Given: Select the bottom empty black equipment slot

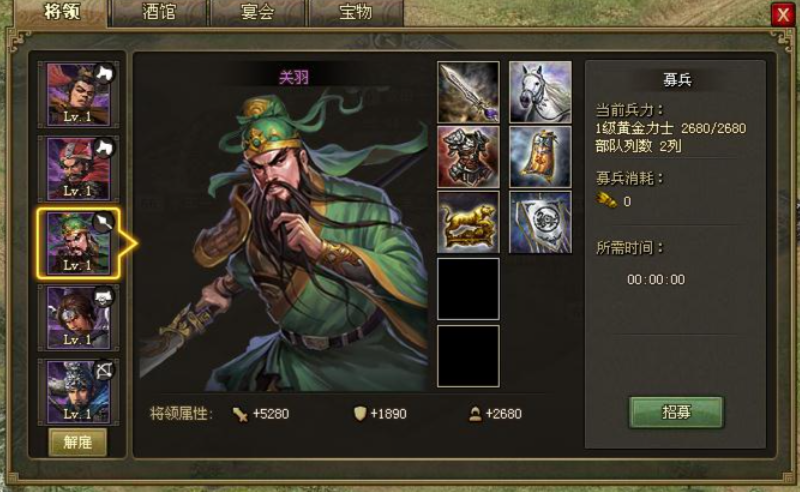Looking at the screenshot, I should pyautogui.click(x=468, y=356).
